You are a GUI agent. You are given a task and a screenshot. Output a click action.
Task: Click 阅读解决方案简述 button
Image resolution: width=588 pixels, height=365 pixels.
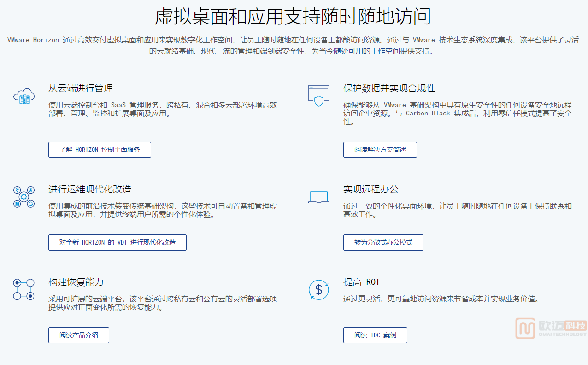380,150
